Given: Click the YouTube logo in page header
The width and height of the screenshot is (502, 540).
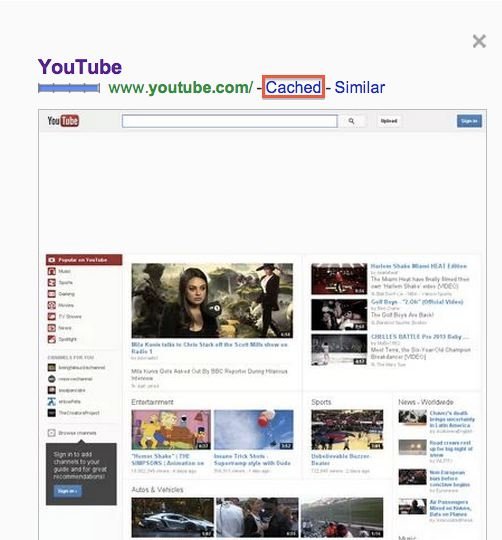Looking at the screenshot, I should point(63,121).
